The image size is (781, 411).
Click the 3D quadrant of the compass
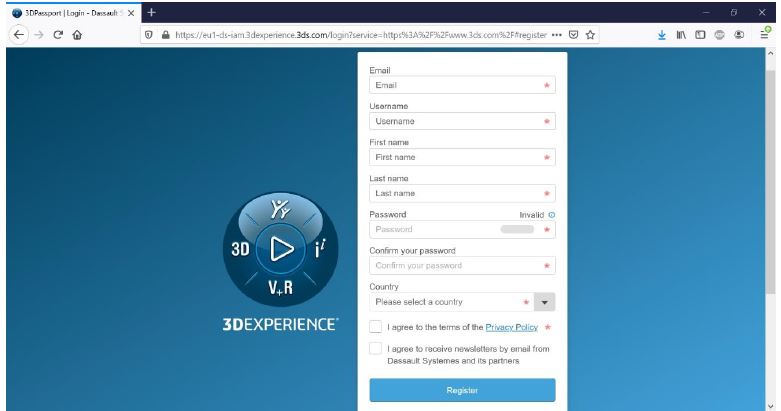click(240, 248)
